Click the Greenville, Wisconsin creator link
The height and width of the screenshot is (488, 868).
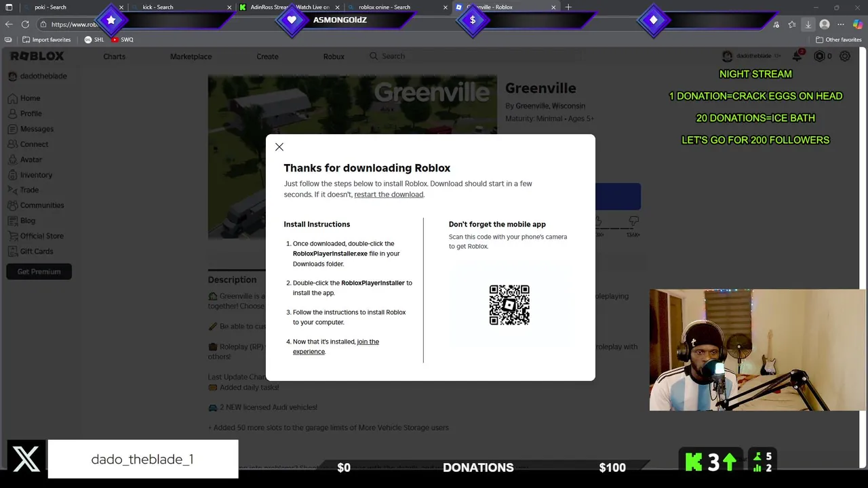tap(550, 106)
